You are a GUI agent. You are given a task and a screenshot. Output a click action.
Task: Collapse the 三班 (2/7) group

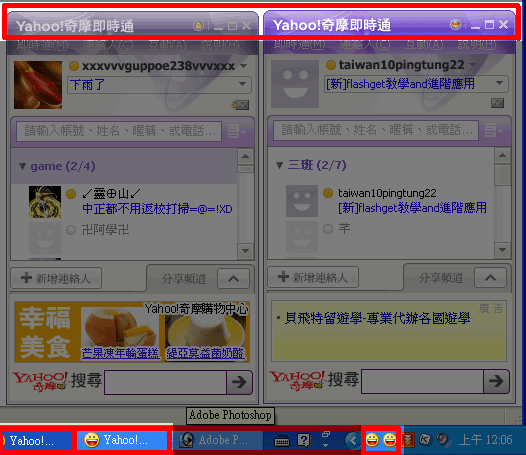(279, 165)
